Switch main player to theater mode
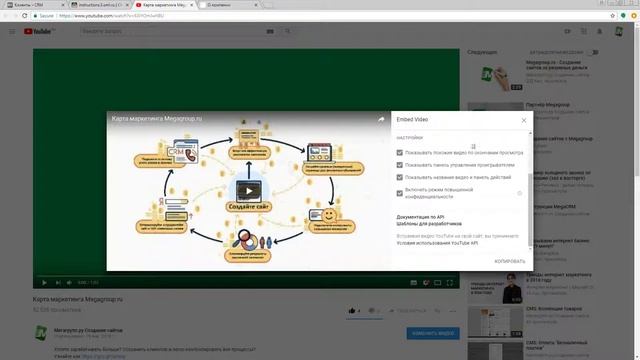The width and height of the screenshot is (640, 360). tap(438, 282)
